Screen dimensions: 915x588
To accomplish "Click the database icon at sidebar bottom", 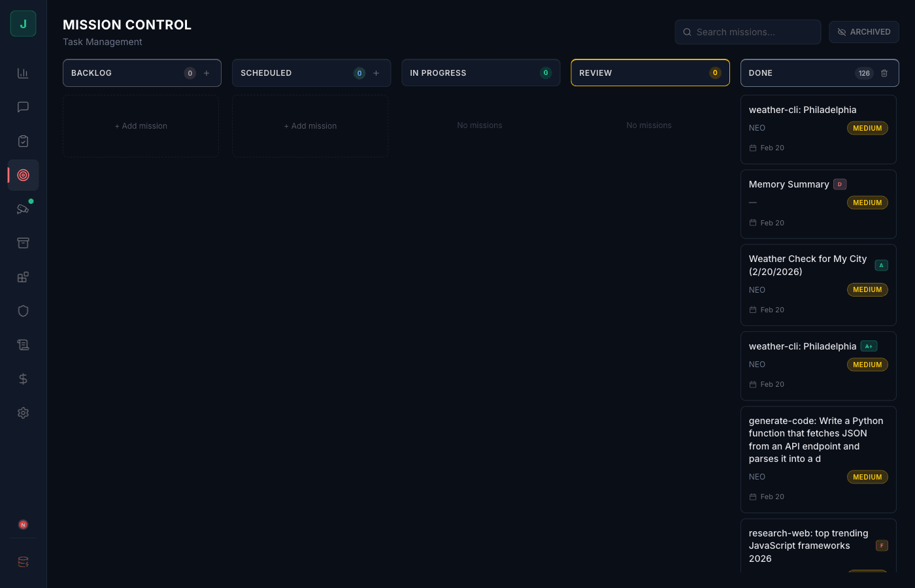I will pyautogui.click(x=23, y=562).
